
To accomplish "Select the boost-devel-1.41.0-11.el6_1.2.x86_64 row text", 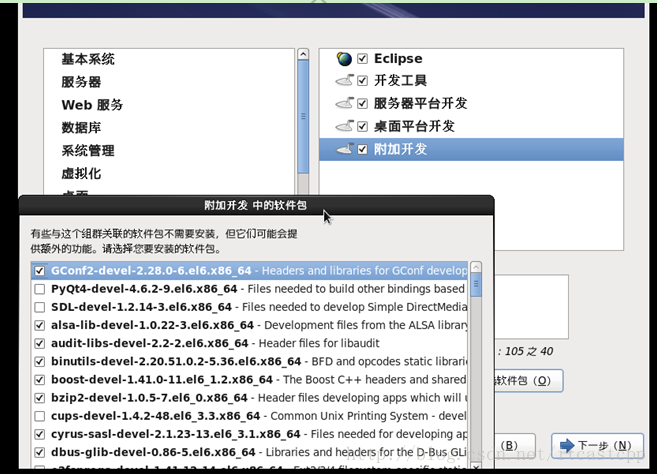I will [162, 380].
